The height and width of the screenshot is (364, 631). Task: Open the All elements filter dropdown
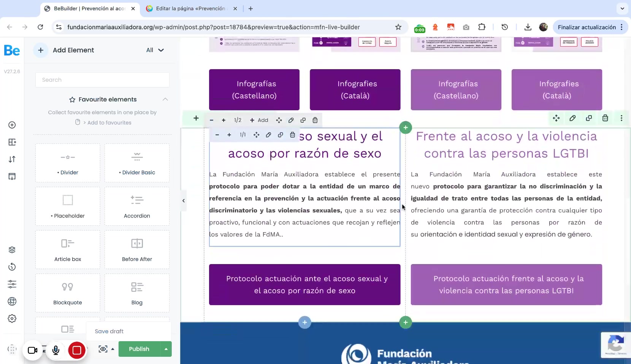[x=155, y=50]
